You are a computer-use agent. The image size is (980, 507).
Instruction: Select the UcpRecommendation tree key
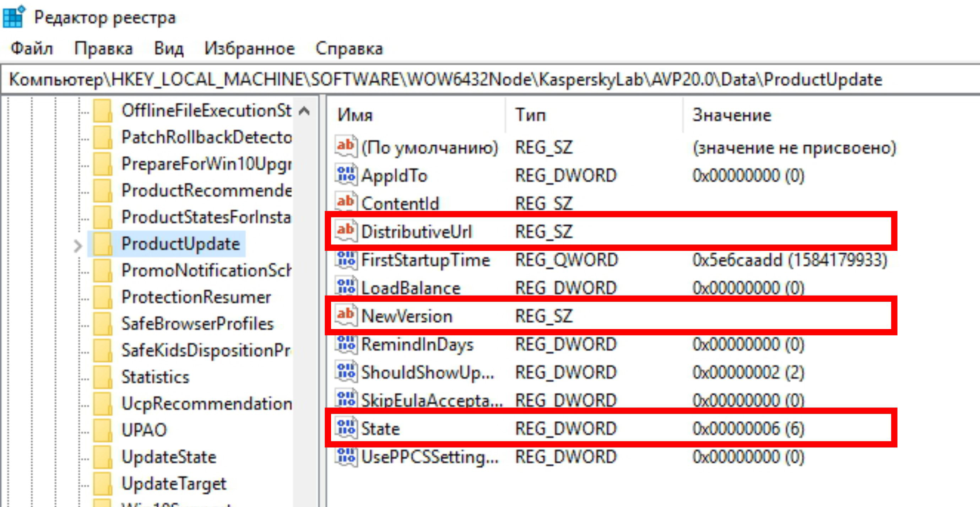coord(206,404)
